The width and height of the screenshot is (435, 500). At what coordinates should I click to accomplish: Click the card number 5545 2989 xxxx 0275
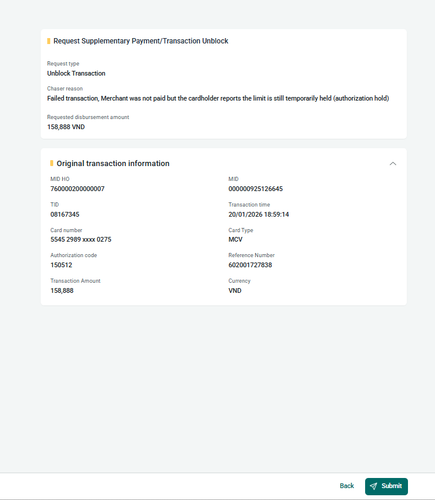[81, 240]
